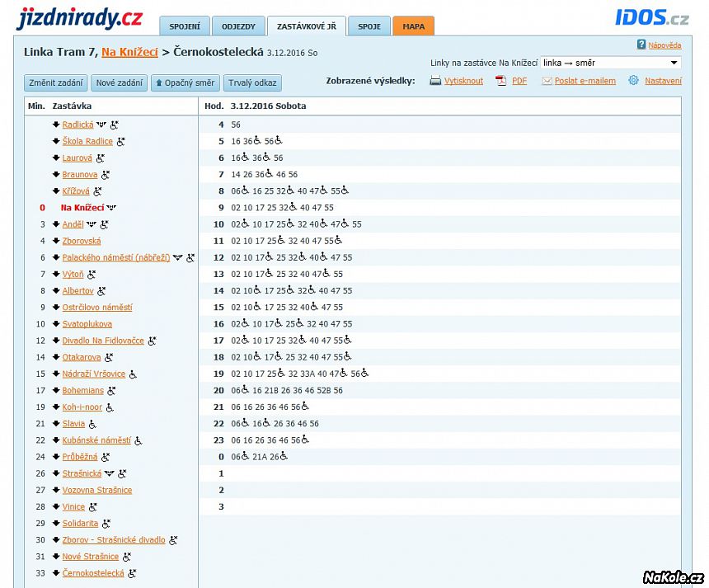This screenshot has height=588, width=709.
Task: Go to the Spoje tab
Action: (x=369, y=26)
